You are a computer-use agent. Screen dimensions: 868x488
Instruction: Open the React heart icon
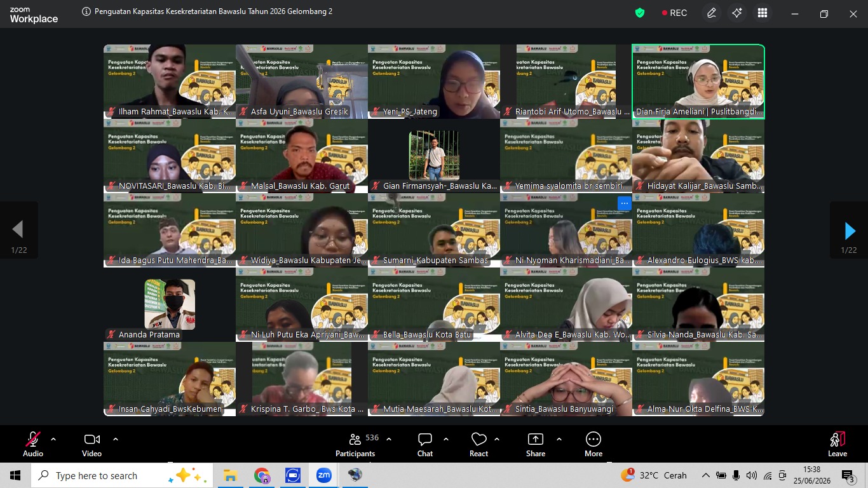tap(478, 444)
